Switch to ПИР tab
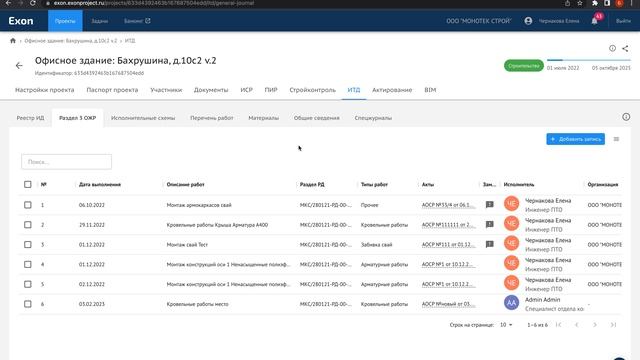This screenshot has width=640, height=360. (x=271, y=90)
